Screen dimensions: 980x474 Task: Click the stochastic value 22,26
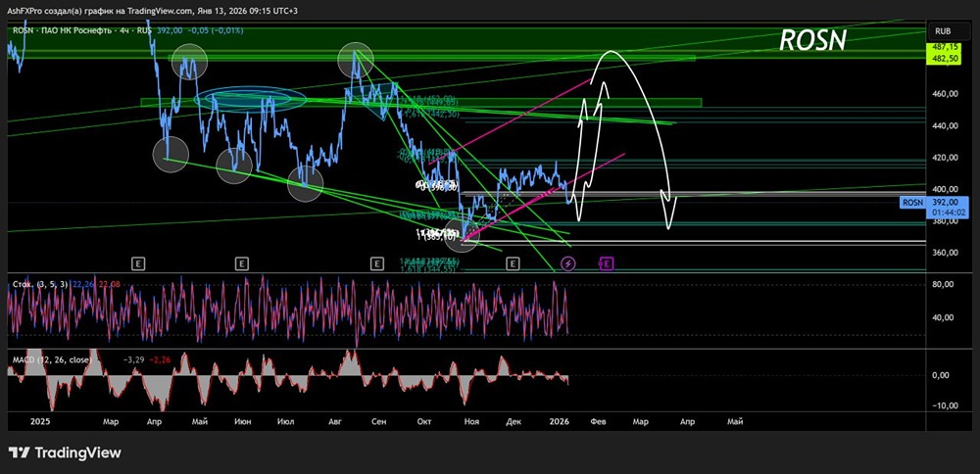[x=82, y=284]
